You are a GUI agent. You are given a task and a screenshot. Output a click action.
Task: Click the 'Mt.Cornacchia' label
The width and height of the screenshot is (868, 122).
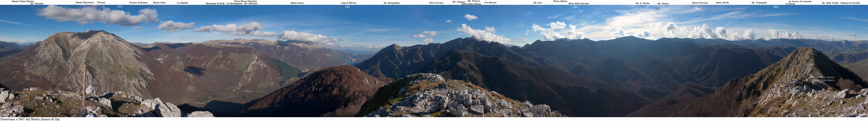point(805,1)
